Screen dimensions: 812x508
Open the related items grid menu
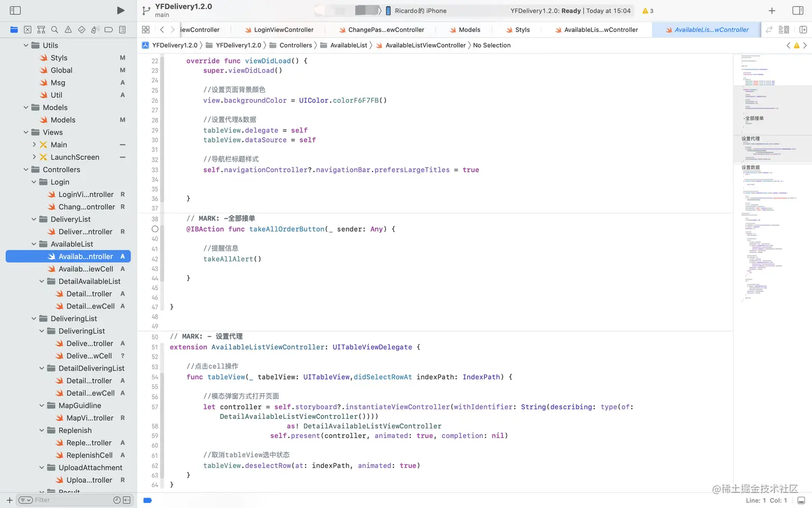[146, 30]
